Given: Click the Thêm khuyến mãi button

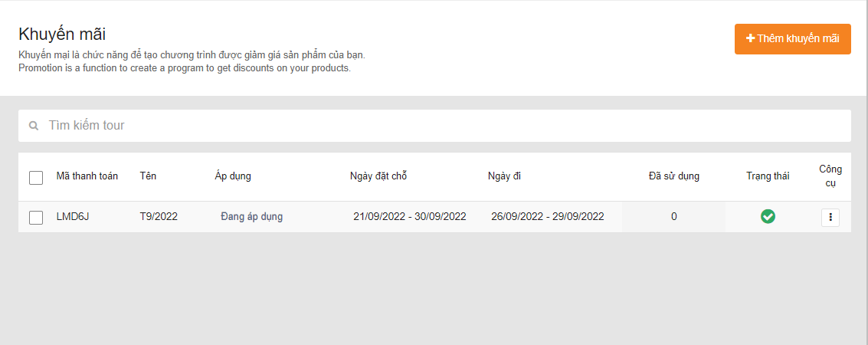Looking at the screenshot, I should [x=792, y=39].
